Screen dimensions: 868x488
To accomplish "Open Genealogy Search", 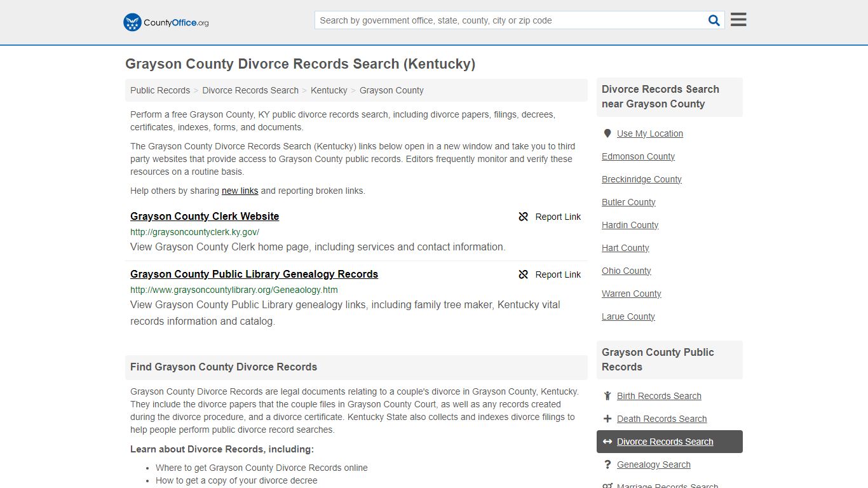I will (x=653, y=464).
